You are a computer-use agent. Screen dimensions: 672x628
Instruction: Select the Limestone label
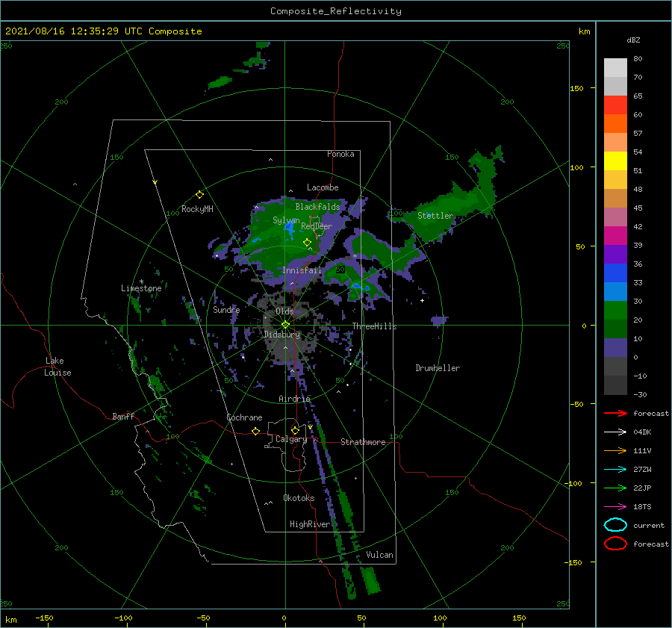(x=141, y=288)
